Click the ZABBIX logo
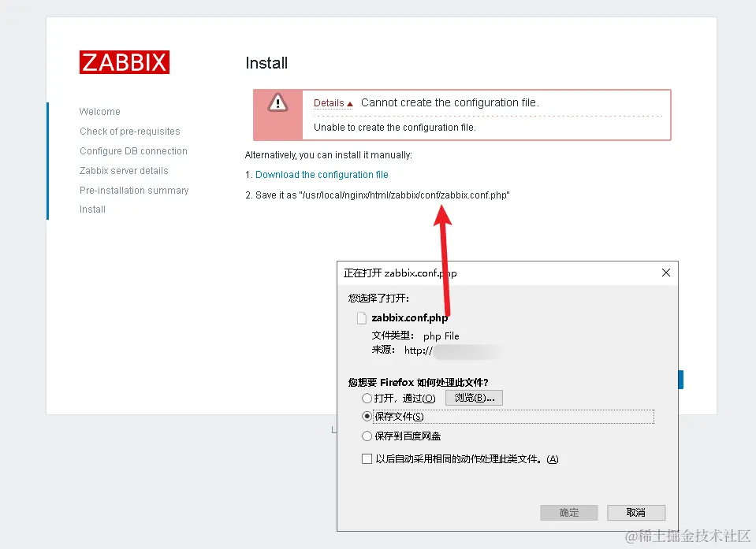This screenshot has width=756, height=549. [x=125, y=62]
